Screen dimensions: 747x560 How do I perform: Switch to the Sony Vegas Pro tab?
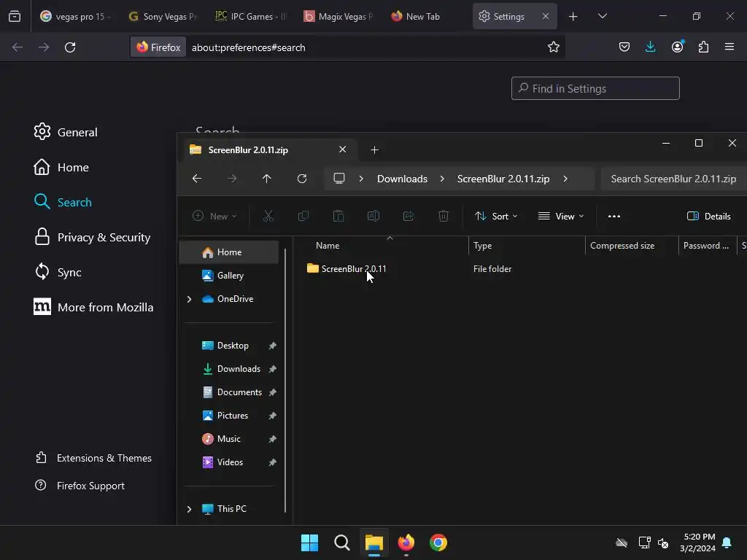point(163,17)
